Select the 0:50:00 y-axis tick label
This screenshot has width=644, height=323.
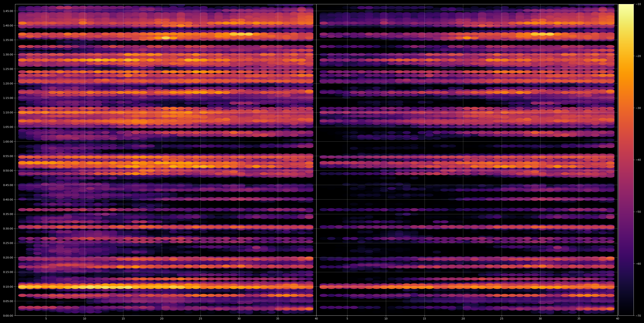coord(8,171)
